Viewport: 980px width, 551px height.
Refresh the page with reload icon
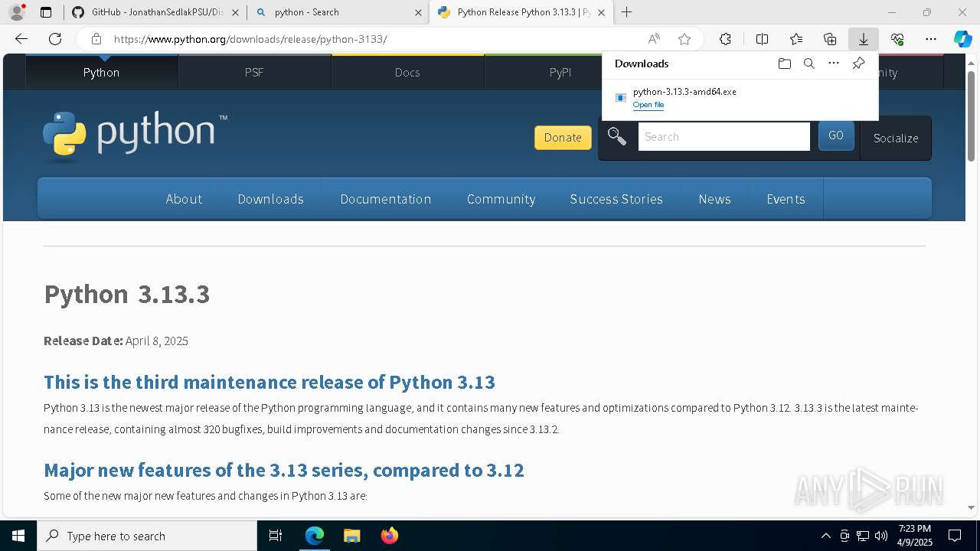[x=55, y=39]
